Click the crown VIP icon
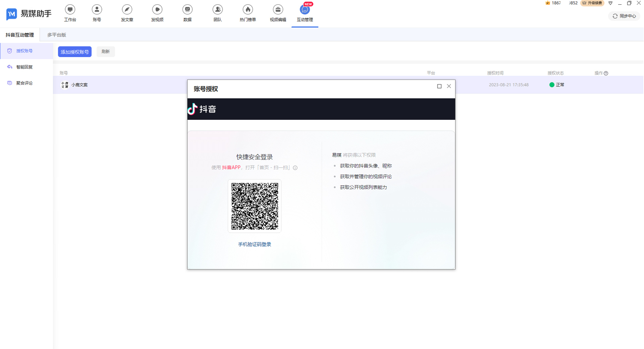 (548, 3)
